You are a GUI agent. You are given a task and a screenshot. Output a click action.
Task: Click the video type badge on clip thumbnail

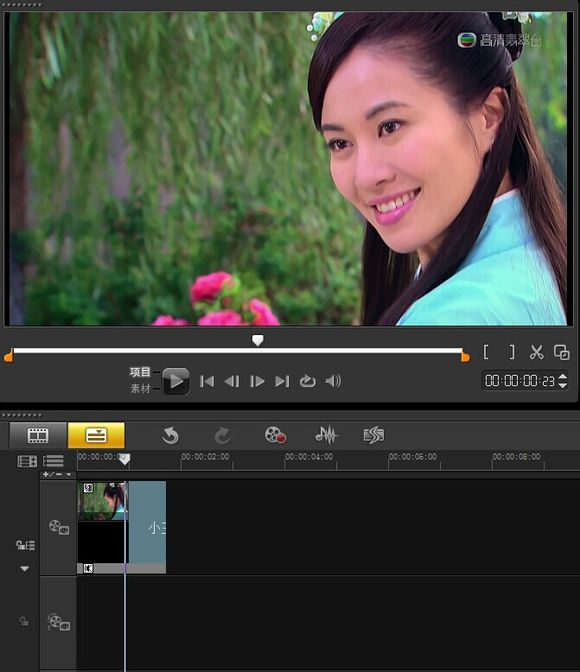click(88, 488)
